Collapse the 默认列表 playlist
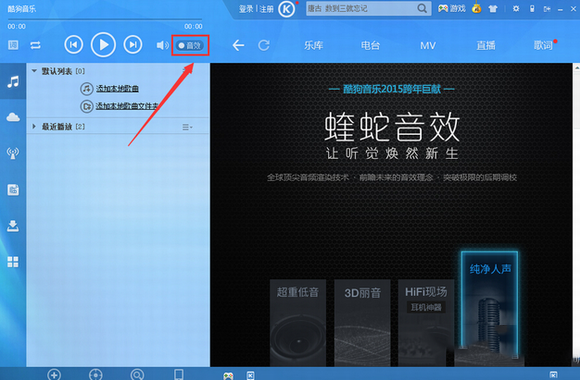This screenshot has height=380, width=580. click(34, 71)
